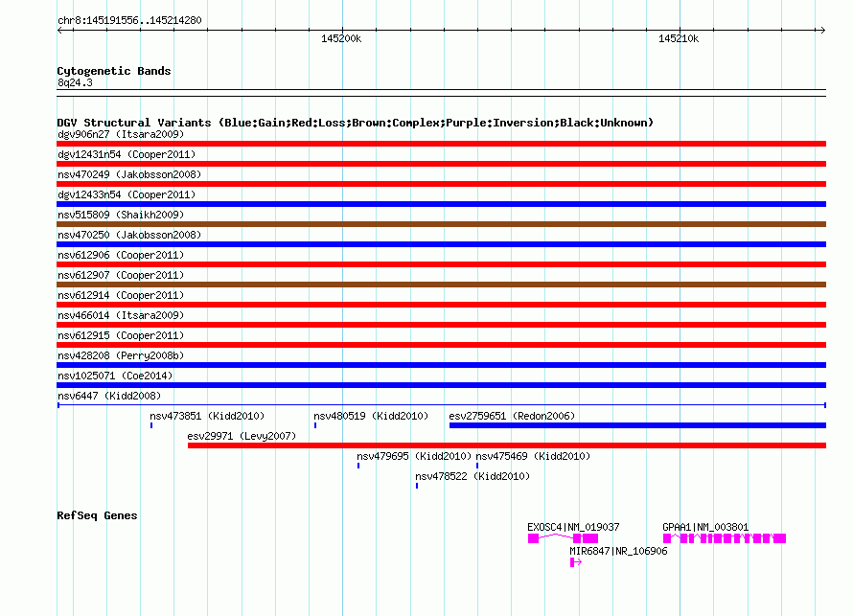Viewport: 853px width, 616px height.
Task: Click the RefSeq Genes track title
Action: click(x=97, y=515)
